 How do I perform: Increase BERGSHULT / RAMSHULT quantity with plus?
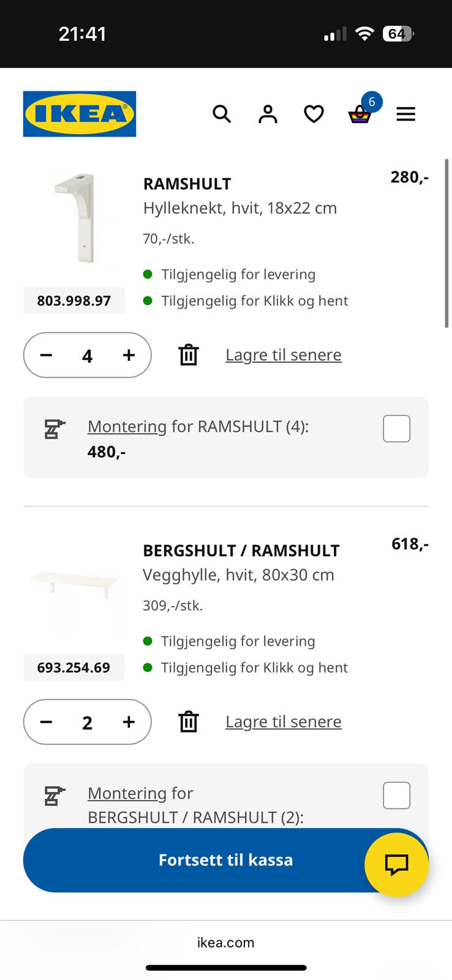(129, 722)
